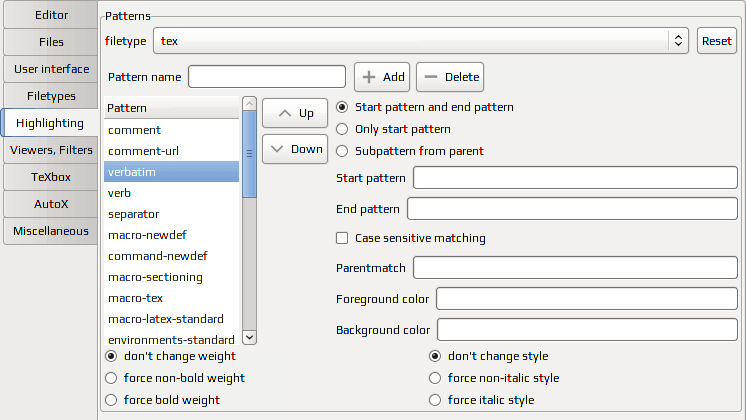Select the comment pattern
746x420 pixels.
pos(171,130)
